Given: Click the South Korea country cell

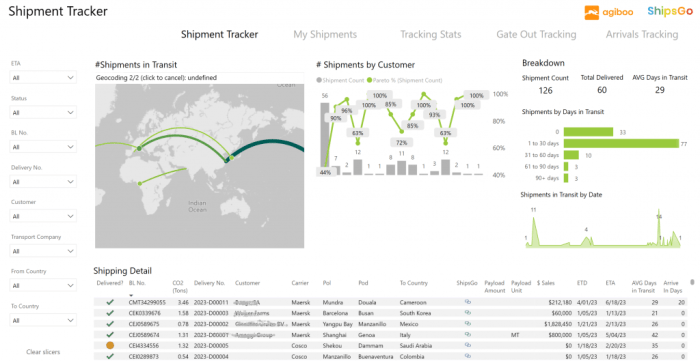Looking at the screenshot, I should click(x=415, y=313).
